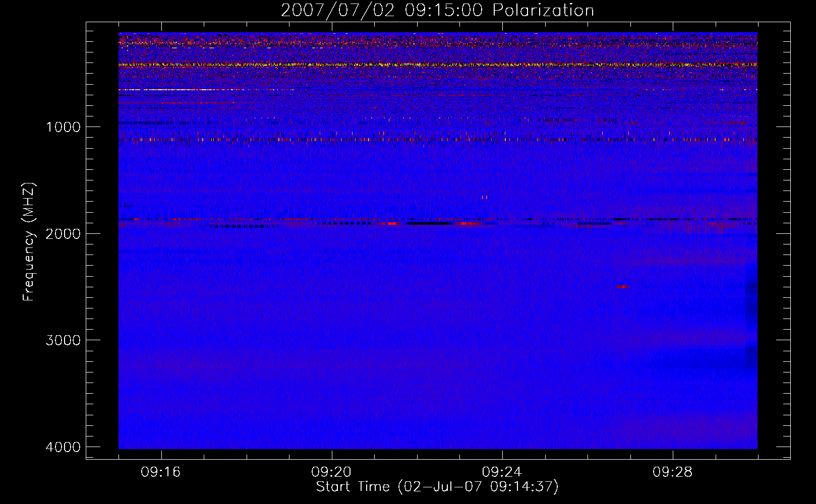Viewport: 816px width, 504px height.
Task: Click the 09:16 time tick label
Action: [x=161, y=472]
